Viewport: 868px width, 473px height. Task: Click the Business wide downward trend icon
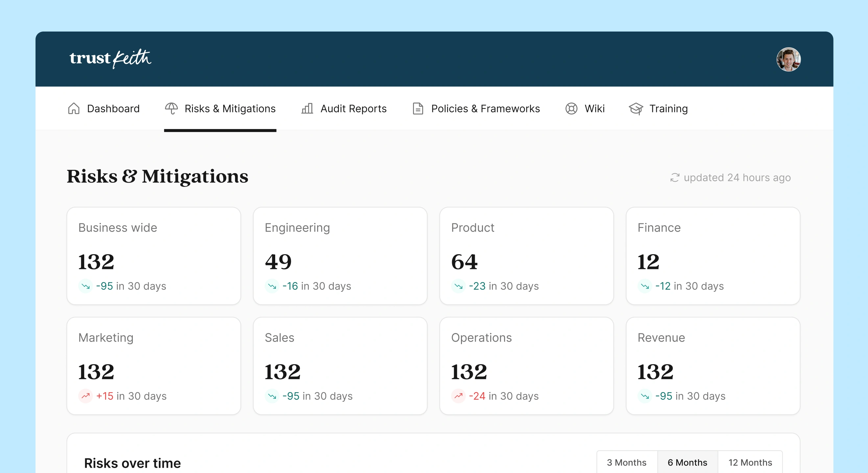(85, 286)
